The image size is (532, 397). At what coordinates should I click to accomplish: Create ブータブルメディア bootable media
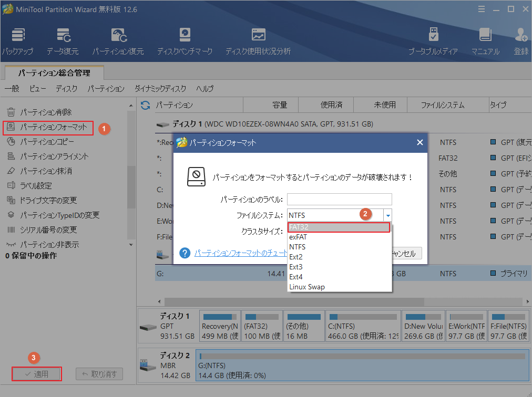(433, 42)
